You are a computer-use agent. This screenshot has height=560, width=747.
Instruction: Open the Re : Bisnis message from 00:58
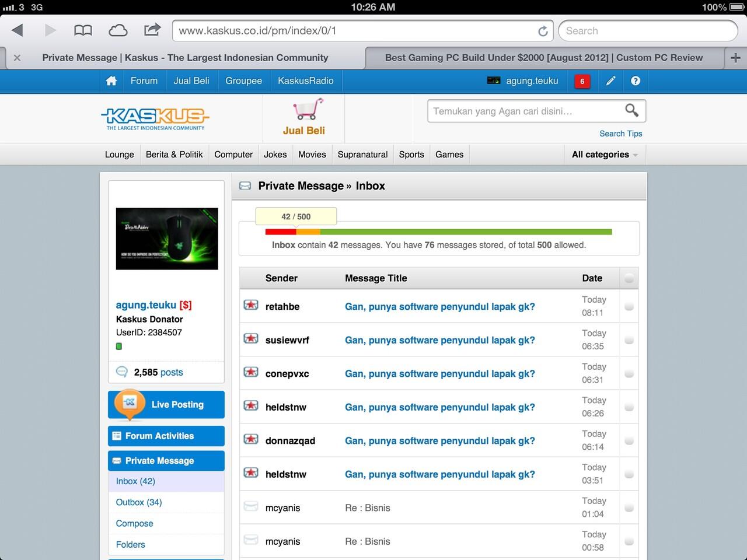tap(368, 541)
